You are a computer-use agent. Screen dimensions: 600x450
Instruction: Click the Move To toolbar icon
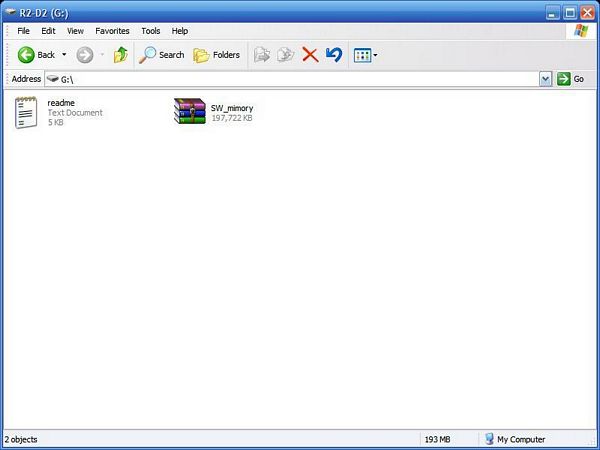[262, 55]
